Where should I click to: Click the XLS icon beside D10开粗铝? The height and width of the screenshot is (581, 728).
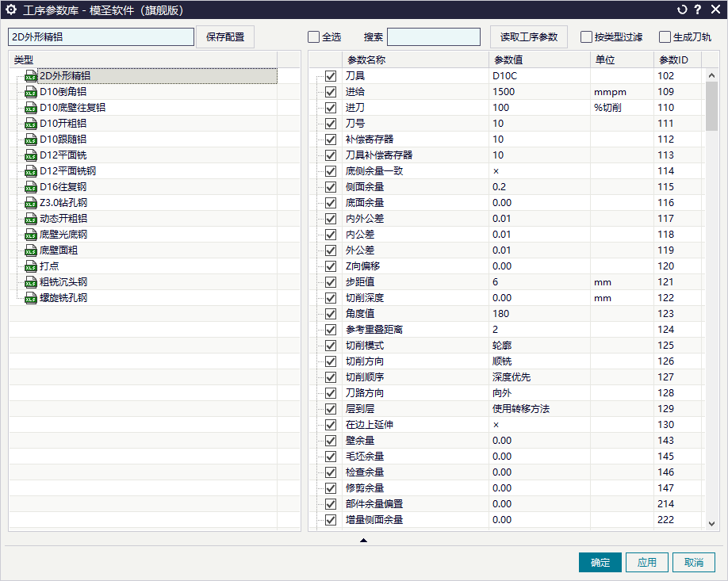click(31, 124)
